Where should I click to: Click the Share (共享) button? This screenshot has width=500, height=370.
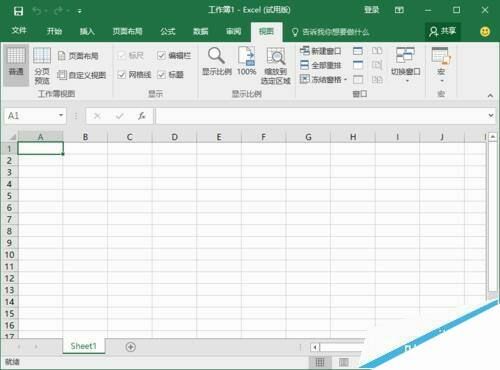click(x=443, y=31)
